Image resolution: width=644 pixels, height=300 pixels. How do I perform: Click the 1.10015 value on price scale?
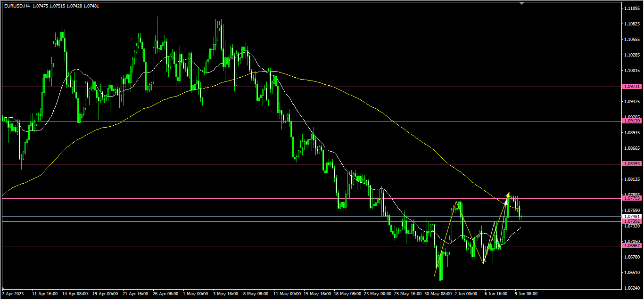point(631,71)
